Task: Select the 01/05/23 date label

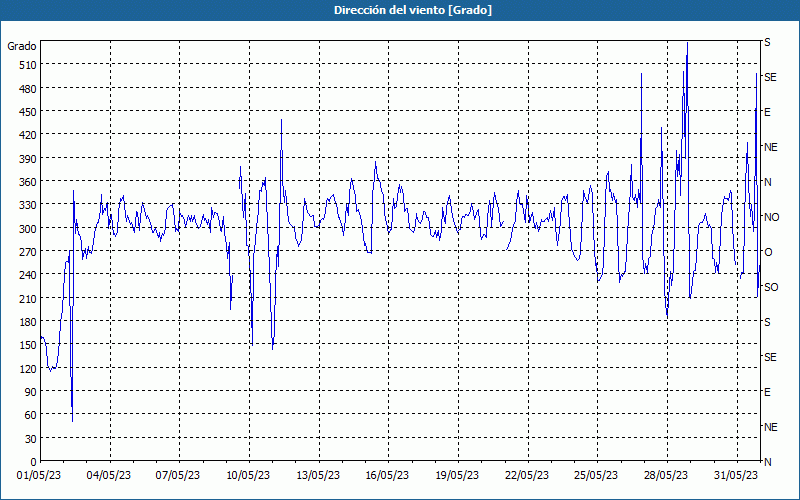Action: point(39,476)
